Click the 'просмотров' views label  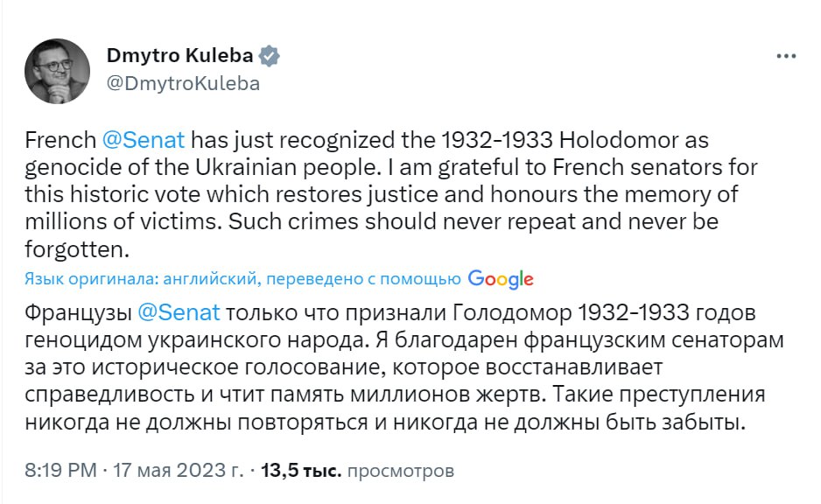click(x=401, y=471)
